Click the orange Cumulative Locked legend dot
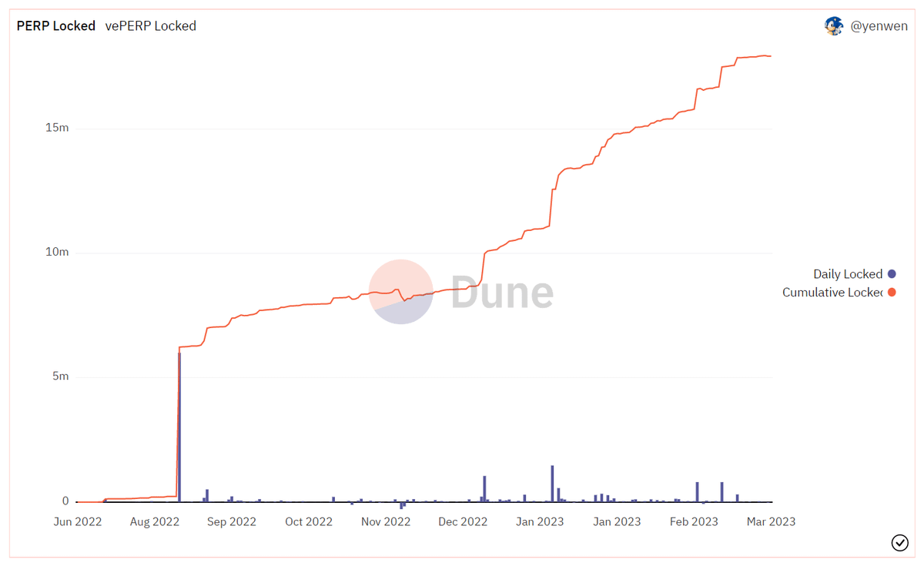Image resolution: width=924 pixels, height=566 pixels. click(892, 293)
